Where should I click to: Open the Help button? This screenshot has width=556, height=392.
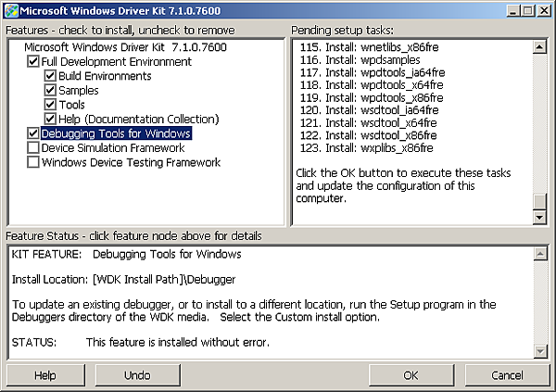(x=45, y=375)
